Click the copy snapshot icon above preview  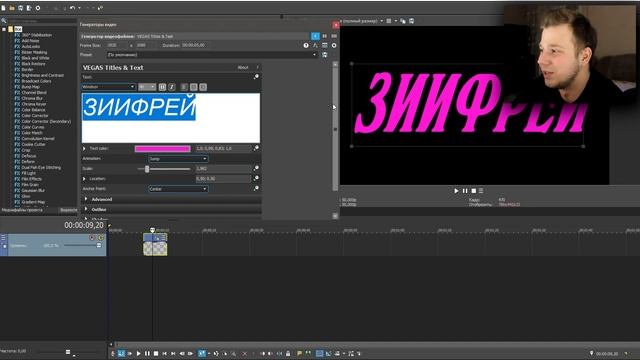coord(403,21)
